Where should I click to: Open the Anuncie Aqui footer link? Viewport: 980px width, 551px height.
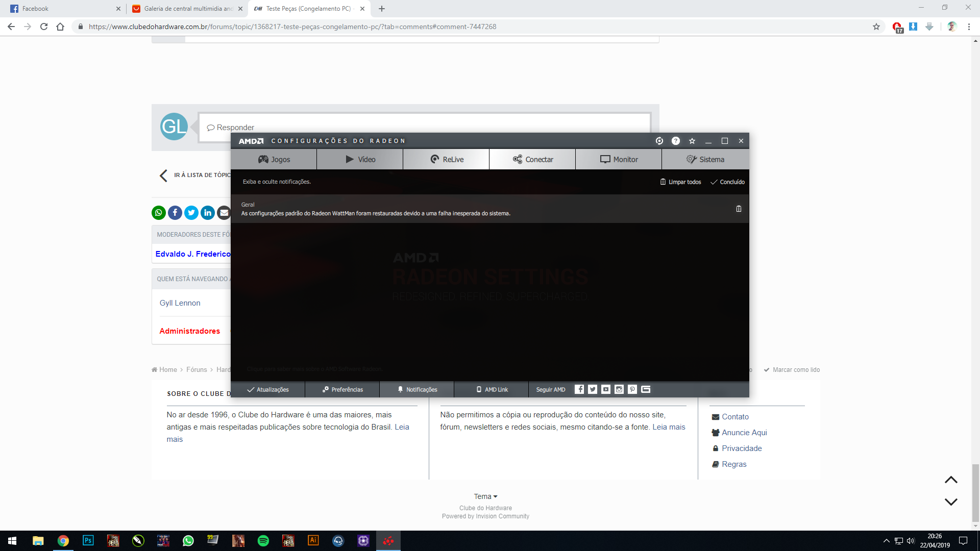coord(740,433)
